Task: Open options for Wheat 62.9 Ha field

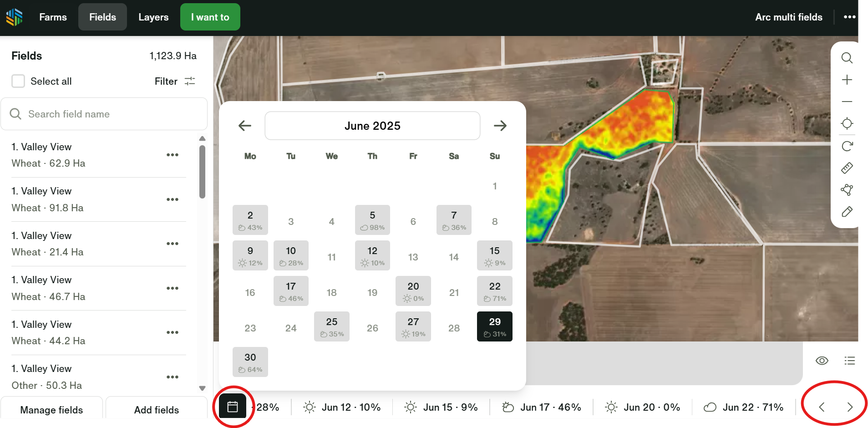Action: coord(173,155)
